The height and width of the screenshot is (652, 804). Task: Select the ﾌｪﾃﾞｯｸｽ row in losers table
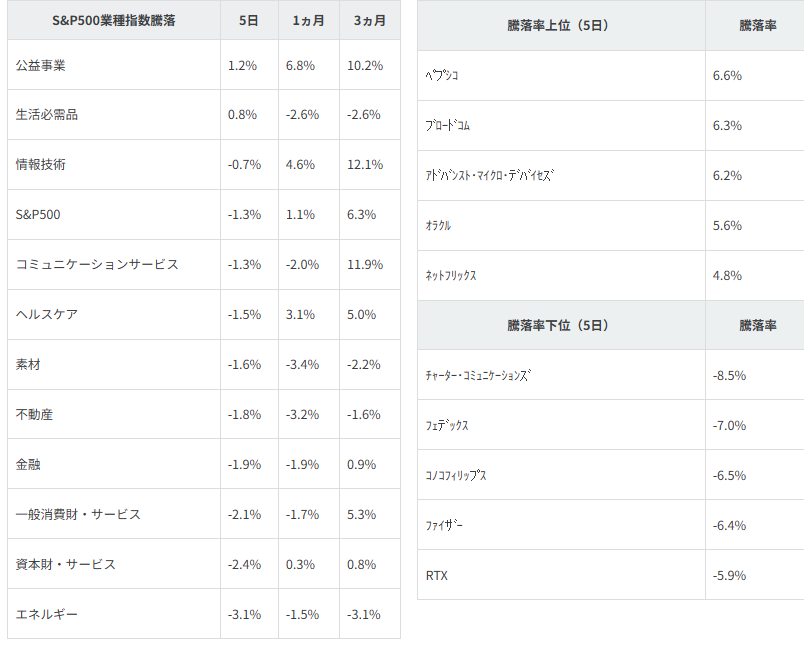pos(447,425)
